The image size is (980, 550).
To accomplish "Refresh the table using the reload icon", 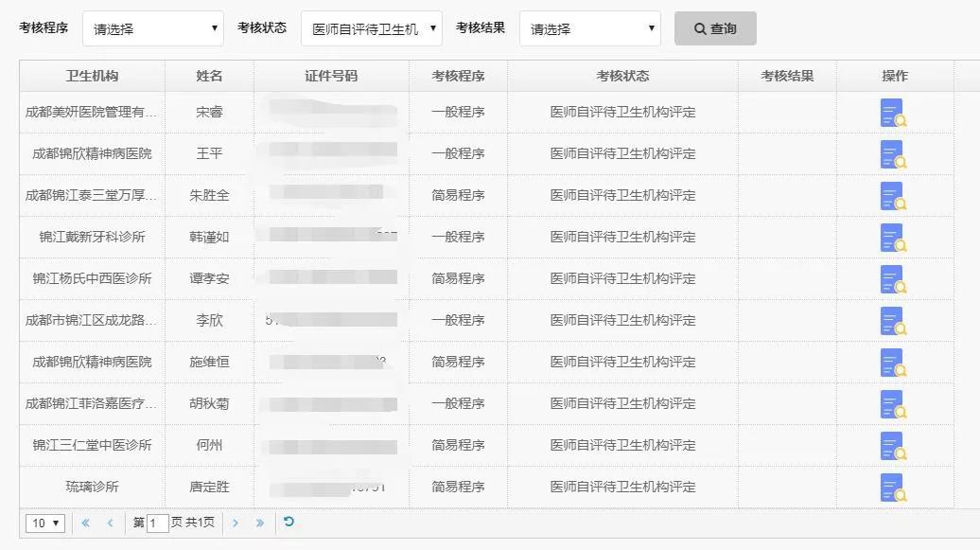I will (x=288, y=522).
